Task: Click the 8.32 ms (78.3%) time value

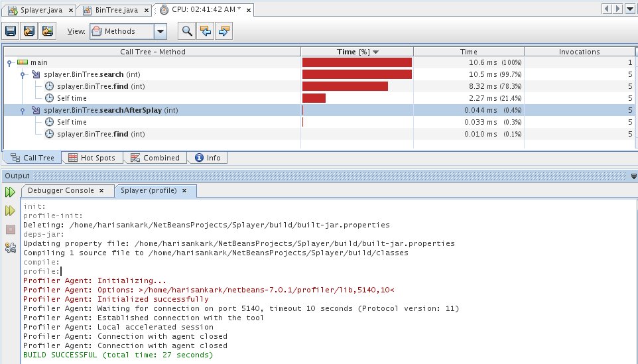Action: tap(495, 86)
